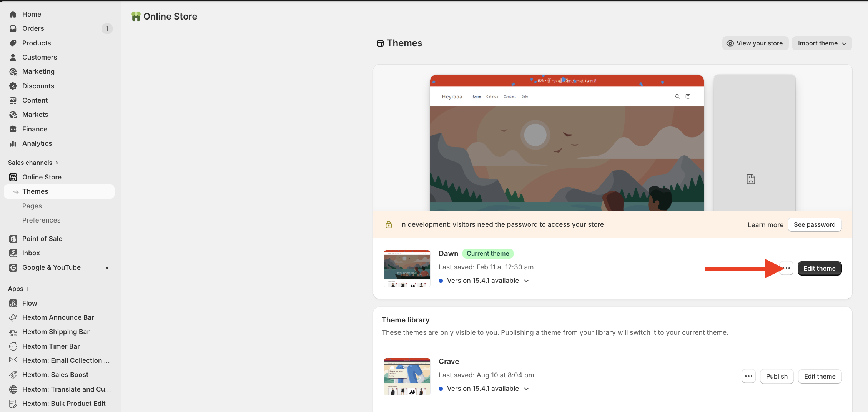868x412 pixels.
Task: Click the Catalog link in store preview
Action: (492, 96)
